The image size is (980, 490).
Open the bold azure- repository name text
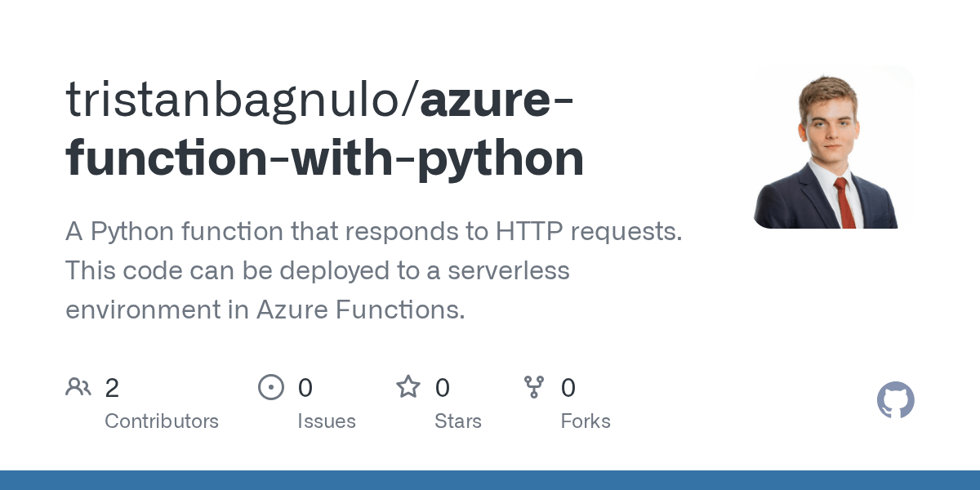497,100
